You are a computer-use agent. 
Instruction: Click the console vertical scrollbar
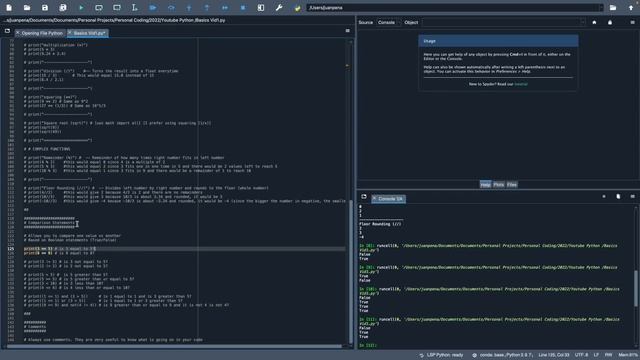636,288
